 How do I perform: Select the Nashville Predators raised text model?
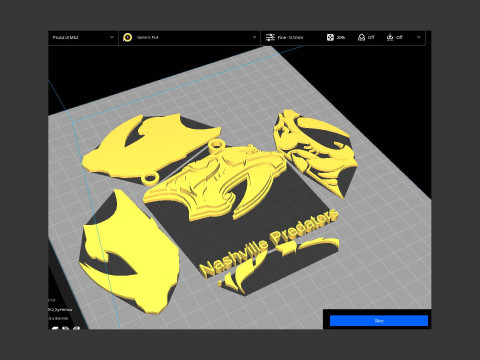pyautogui.click(x=269, y=243)
